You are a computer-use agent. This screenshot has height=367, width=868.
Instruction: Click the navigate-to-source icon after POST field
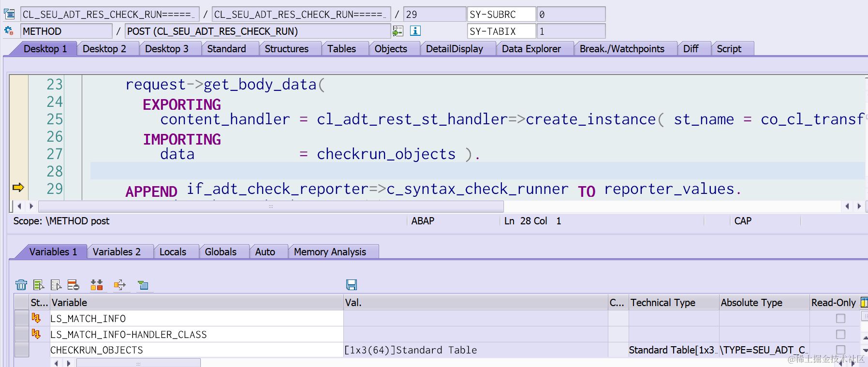(x=398, y=31)
